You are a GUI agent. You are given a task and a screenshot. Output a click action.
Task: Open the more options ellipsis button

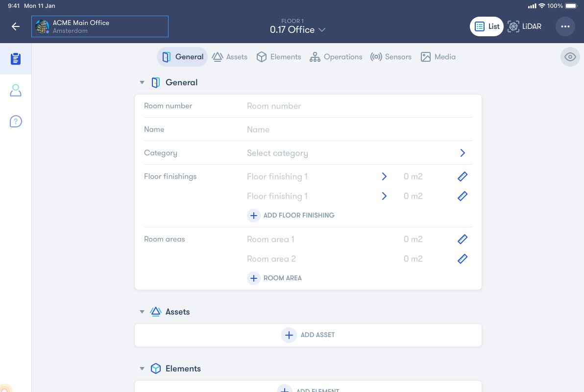(x=565, y=26)
